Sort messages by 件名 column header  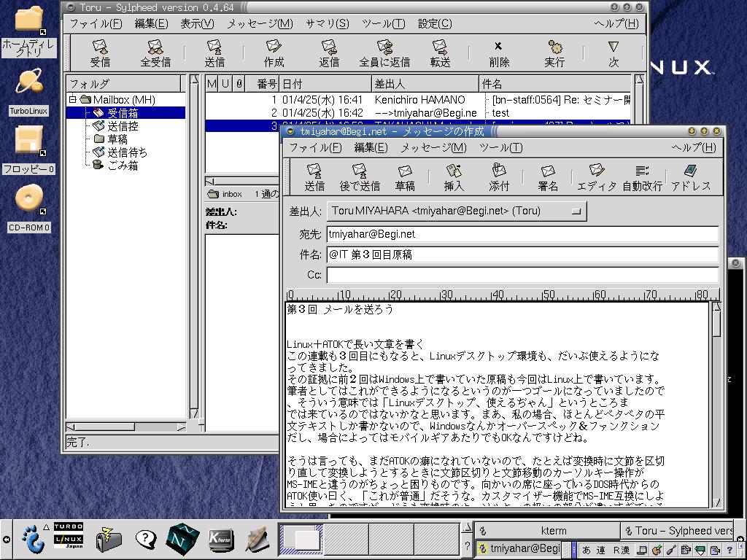tap(555, 85)
